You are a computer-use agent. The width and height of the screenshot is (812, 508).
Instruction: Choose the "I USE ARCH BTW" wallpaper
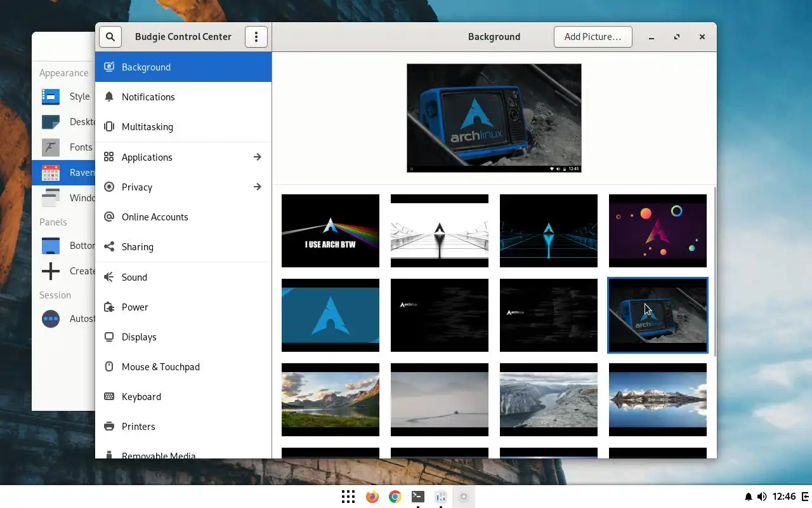click(331, 231)
